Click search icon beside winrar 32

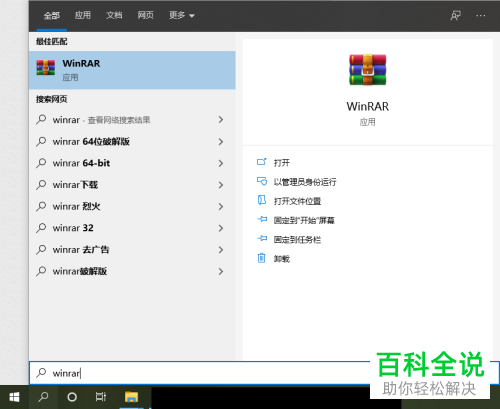pyautogui.click(x=41, y=228)
